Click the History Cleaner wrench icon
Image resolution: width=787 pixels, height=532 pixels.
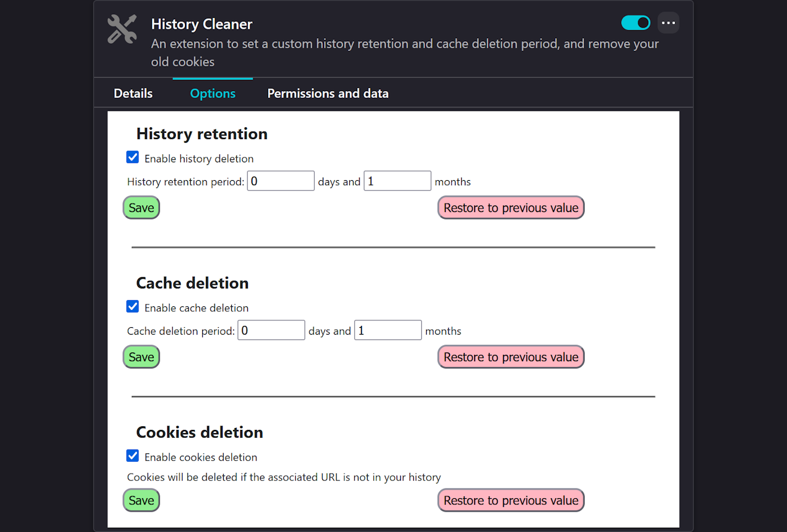pyautogui.click(x=122, y=30)
